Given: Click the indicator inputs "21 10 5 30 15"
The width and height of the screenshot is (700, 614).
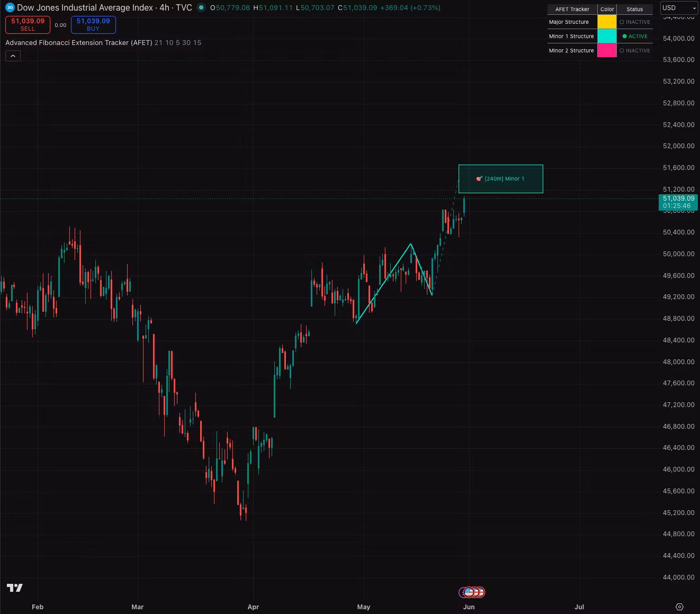Looking at the screenshot, I should [178, 43].
